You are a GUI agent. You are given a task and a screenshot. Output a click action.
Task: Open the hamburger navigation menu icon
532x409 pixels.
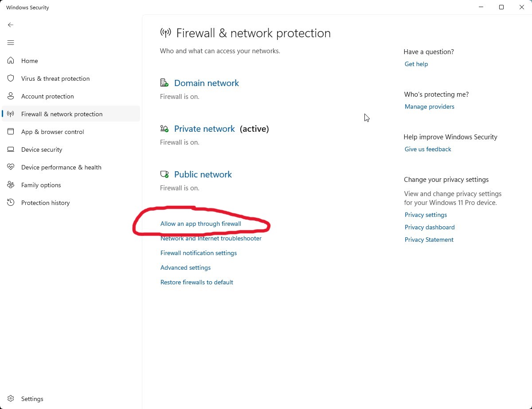(11, 43)
